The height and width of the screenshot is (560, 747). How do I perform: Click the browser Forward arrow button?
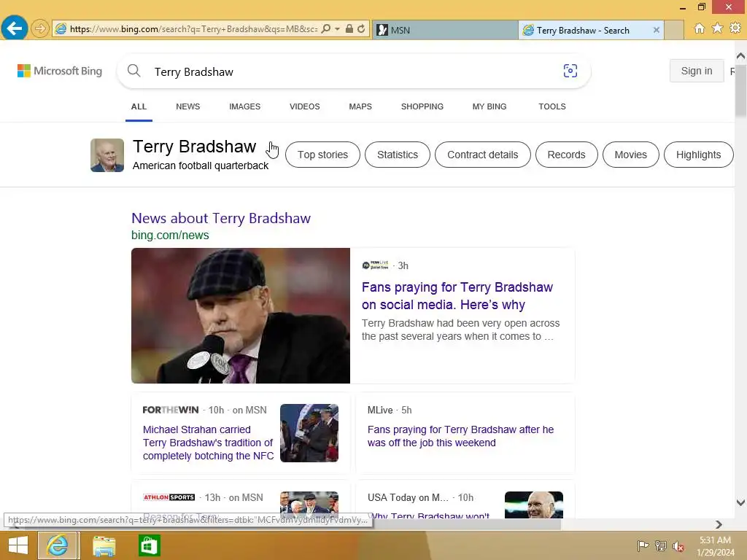40,29
